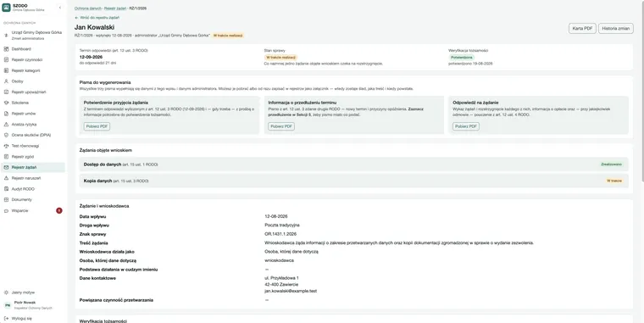
Task: Select the Kopia danych request row
Action: coord(353,181)
